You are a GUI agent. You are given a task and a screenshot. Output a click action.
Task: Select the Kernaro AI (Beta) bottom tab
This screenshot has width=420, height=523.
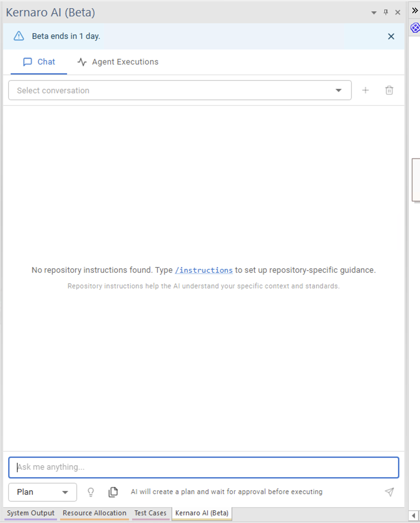tap(202, 513)
